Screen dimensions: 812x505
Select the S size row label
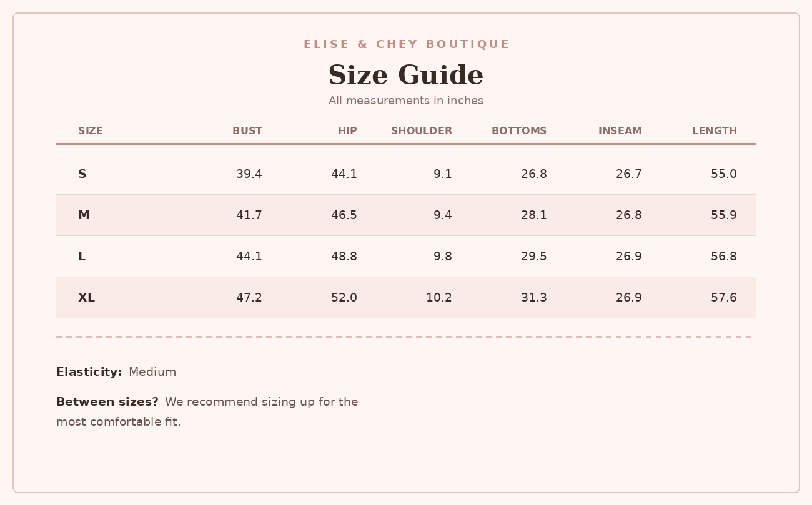click(82, 174)
